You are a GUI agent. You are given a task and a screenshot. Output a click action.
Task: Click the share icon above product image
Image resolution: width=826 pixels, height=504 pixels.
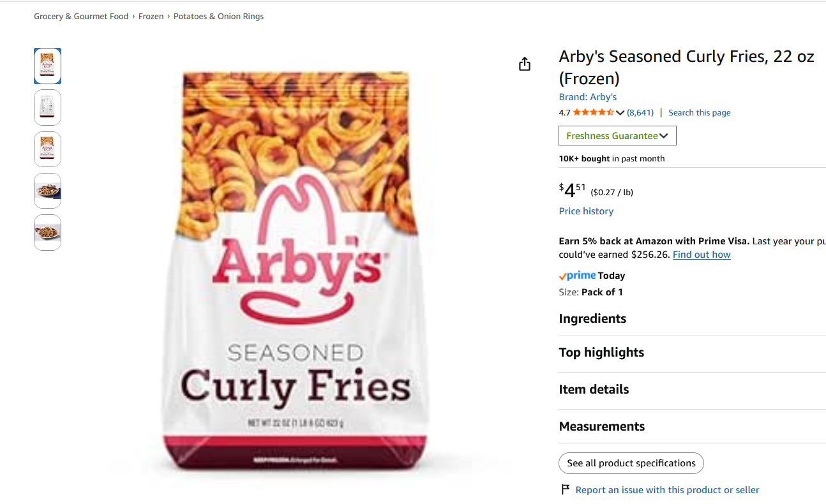(525, 64)
